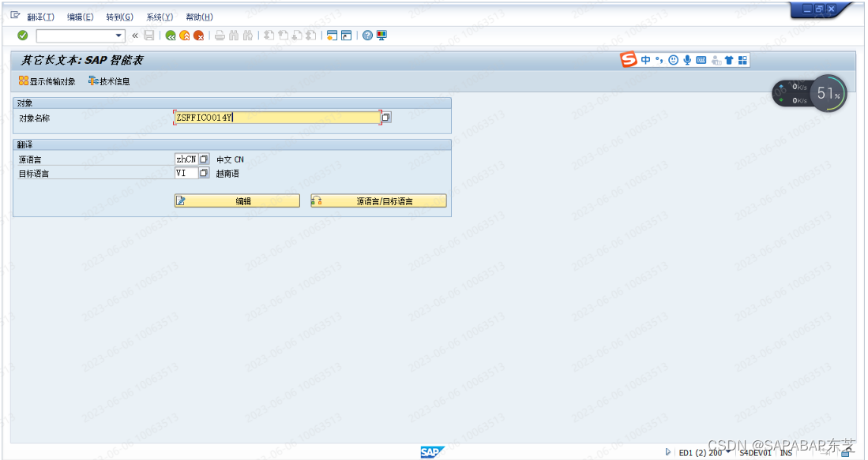Open the window system menu icon
This screenshot has height=460, width=868.
click(15, 16)
